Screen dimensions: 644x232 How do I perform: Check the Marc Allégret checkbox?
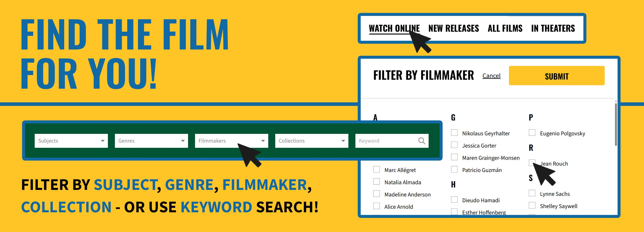(377, 170)
